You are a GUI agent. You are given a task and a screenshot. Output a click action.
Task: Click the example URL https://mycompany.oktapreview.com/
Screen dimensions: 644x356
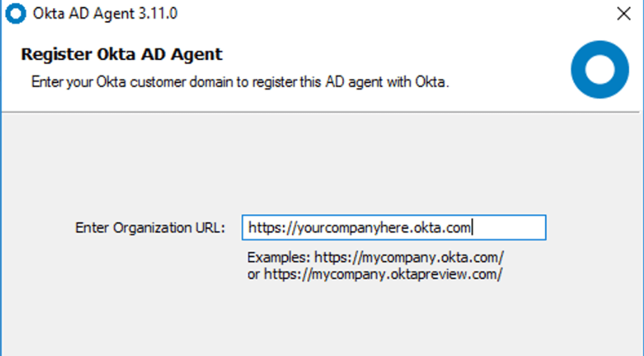click(x=381, y=274)
